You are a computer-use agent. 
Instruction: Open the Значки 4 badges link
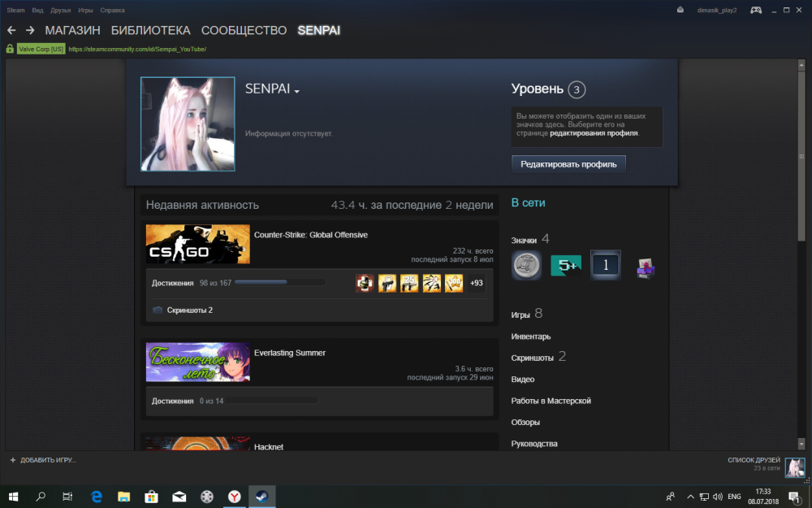[x=529, y=240]
